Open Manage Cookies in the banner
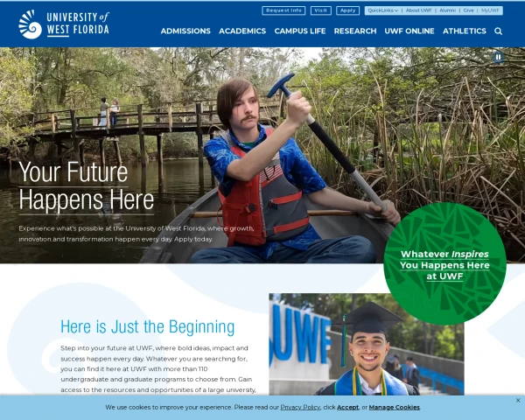Image resolution: width=525 pixels, height=420 pixels. click(x=394, y=407)
